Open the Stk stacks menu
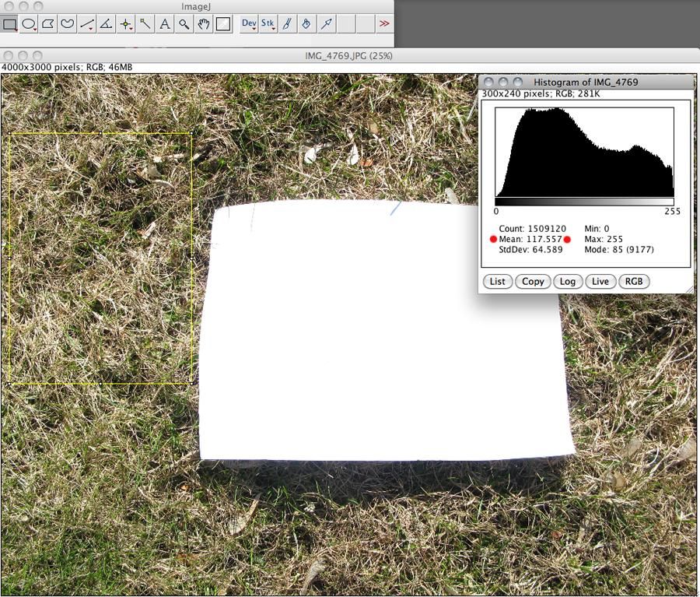The height and width of the screenshot is (597, 700). (x=268, y=23)
